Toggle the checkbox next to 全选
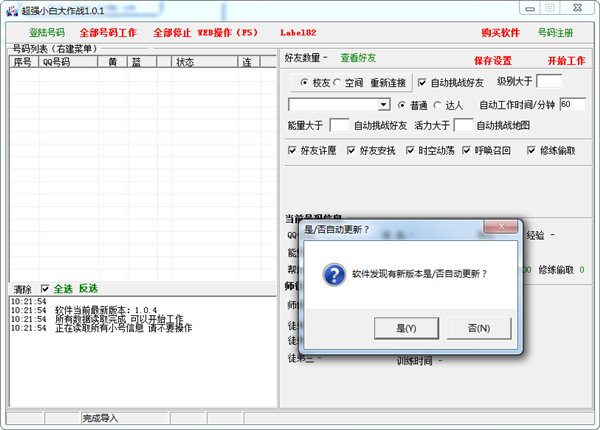The height and width of the screenshot is (430, 600). coord(45,288)
